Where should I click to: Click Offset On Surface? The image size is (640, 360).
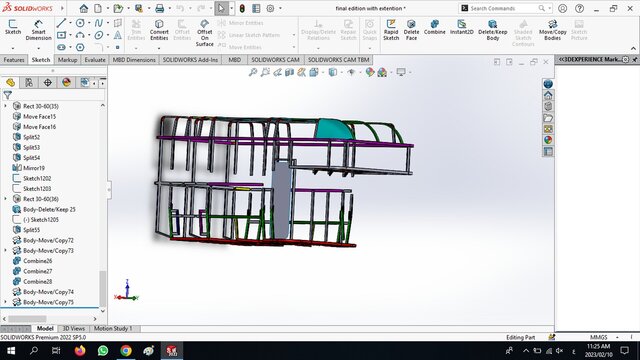[204, 32]
